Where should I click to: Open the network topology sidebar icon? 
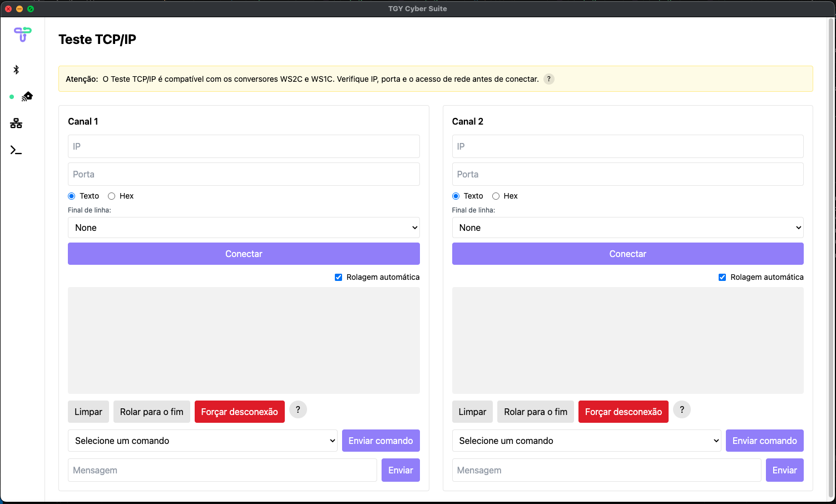point(16,123)
